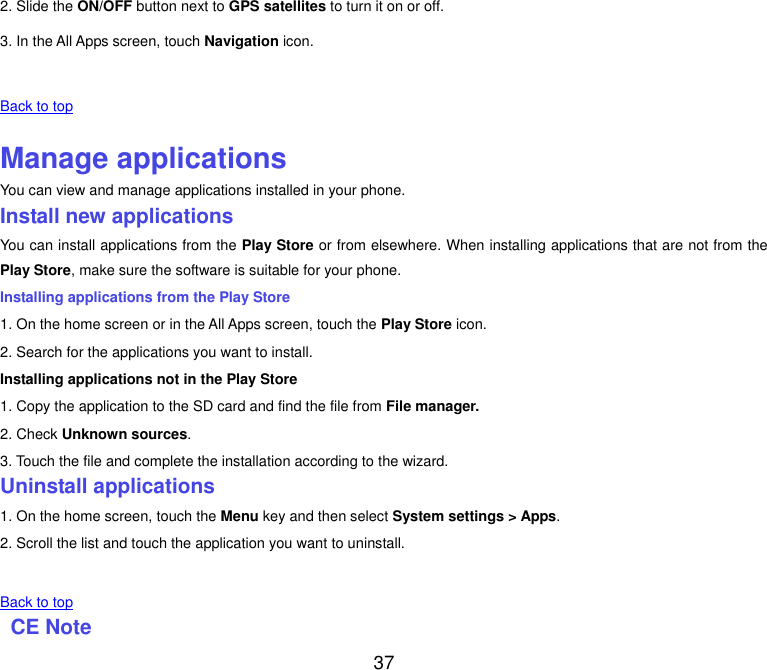Click page number 37
This screenshot has width=767, height=670.
coord(384,662)
